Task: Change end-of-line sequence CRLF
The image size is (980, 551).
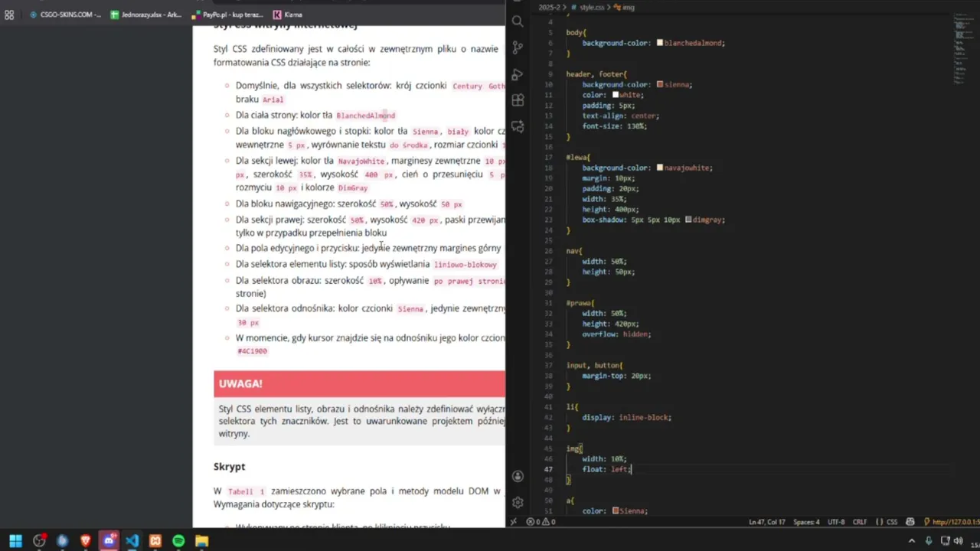Action: point(860,522)
